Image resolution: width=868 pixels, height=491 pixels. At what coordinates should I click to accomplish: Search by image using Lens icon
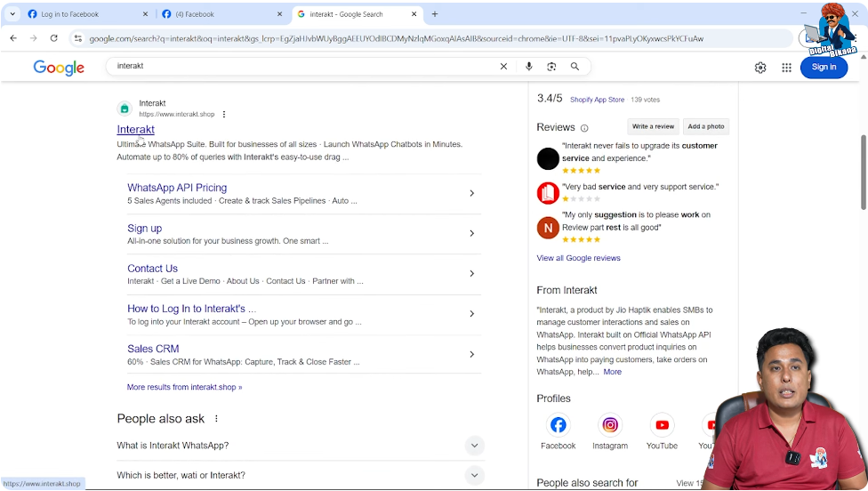[551, 67]
